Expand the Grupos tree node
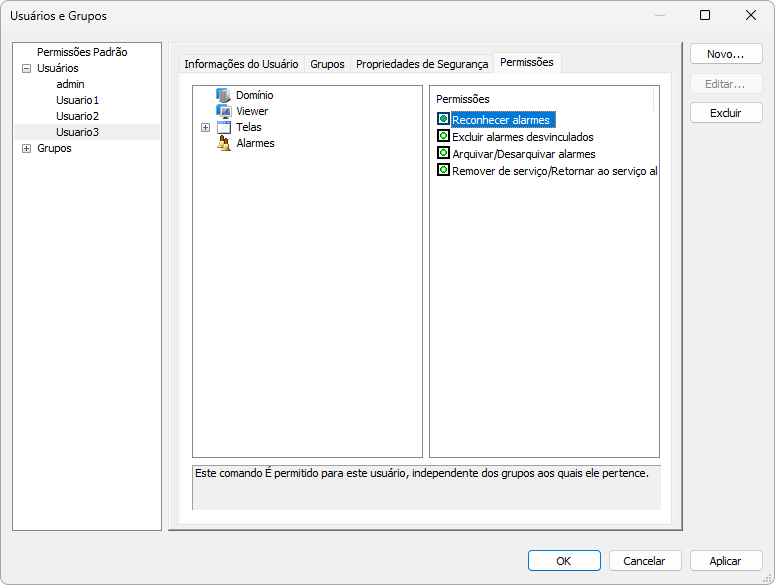The height and width of the screenshot is (585, 775). 26,148
